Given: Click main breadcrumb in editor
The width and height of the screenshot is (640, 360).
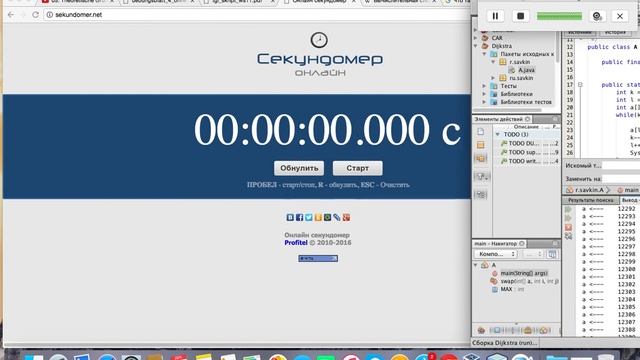Looking at the screenshot, I should 628,190.
